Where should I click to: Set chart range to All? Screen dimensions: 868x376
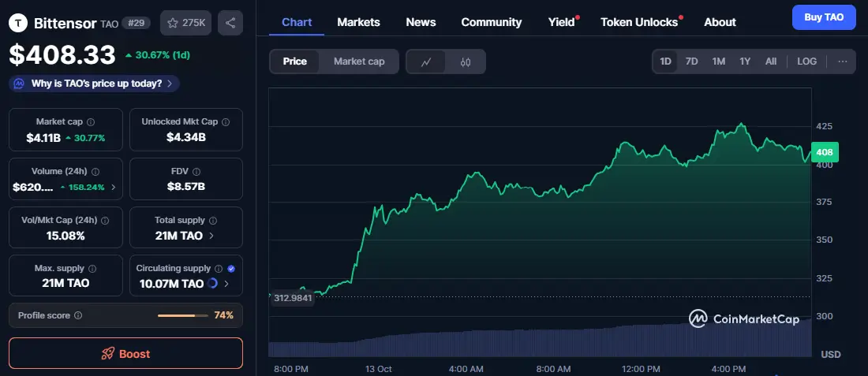(771, 61)
